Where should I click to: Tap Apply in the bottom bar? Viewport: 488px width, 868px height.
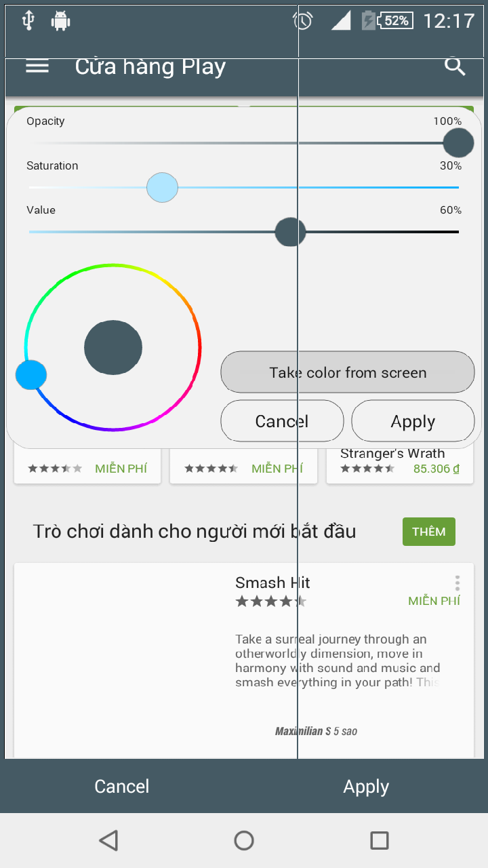[x=366, y=787]
